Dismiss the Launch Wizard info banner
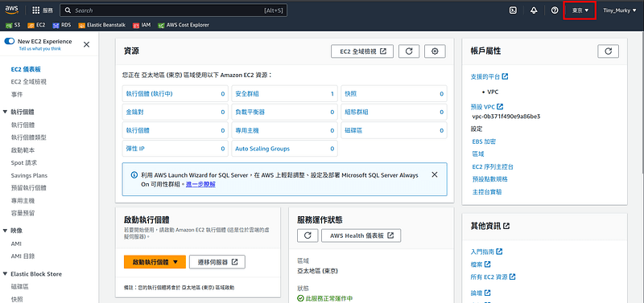The width and height of the screenshot is (644, 303). click(435, 174)
